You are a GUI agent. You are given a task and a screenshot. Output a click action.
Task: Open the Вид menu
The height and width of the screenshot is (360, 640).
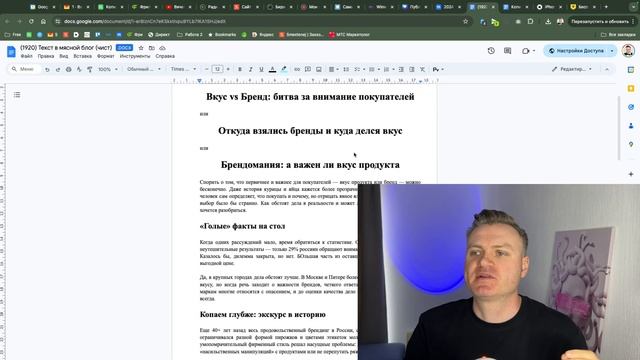point(64,56)
